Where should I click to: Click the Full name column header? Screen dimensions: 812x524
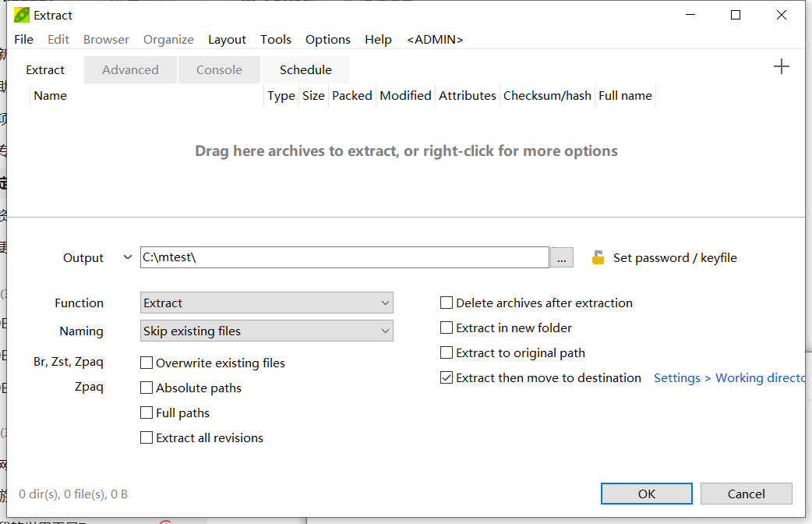[626, 96]
